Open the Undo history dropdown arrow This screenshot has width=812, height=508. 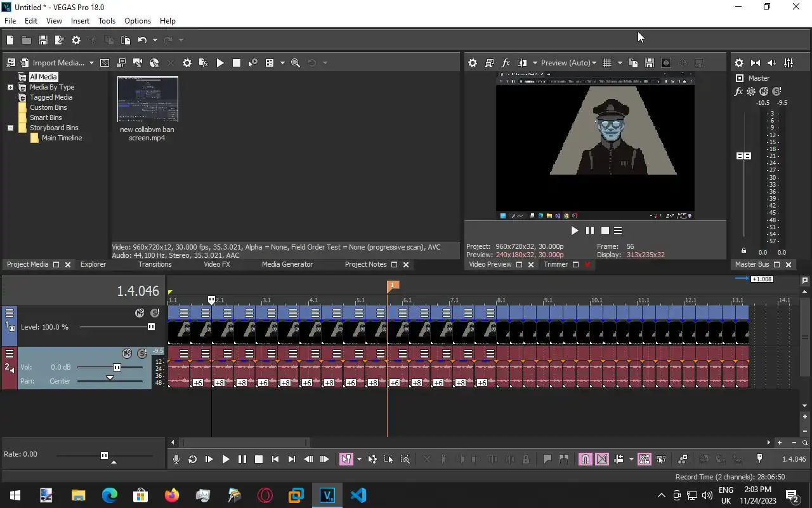154,40
